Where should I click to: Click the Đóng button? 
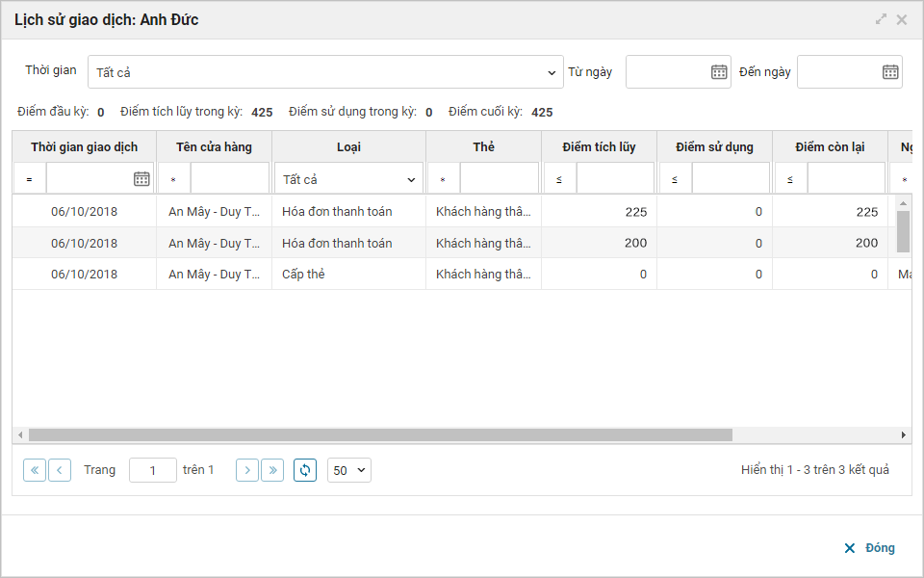869,548
